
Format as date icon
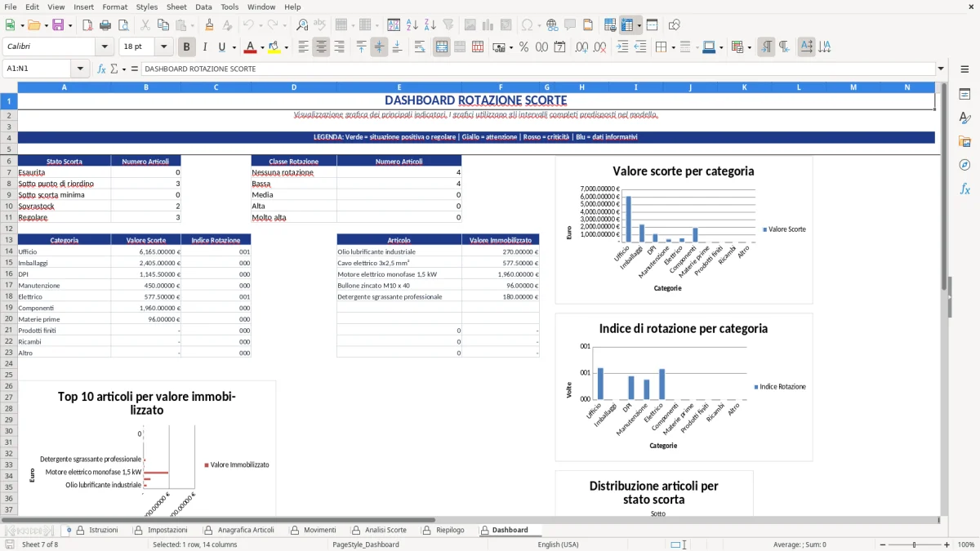click(559, 47)
